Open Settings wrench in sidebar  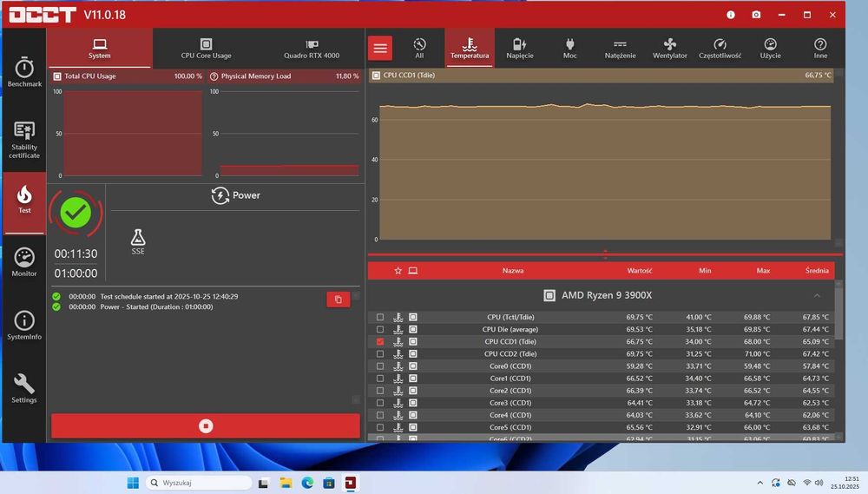[x=24, y=388]
